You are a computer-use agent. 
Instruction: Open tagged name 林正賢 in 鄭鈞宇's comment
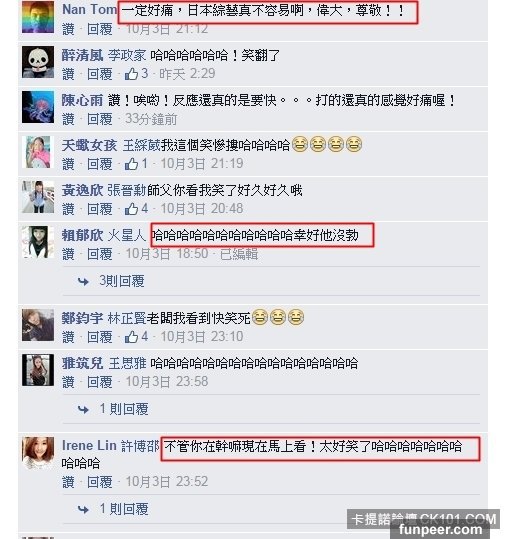coord(127,318)
